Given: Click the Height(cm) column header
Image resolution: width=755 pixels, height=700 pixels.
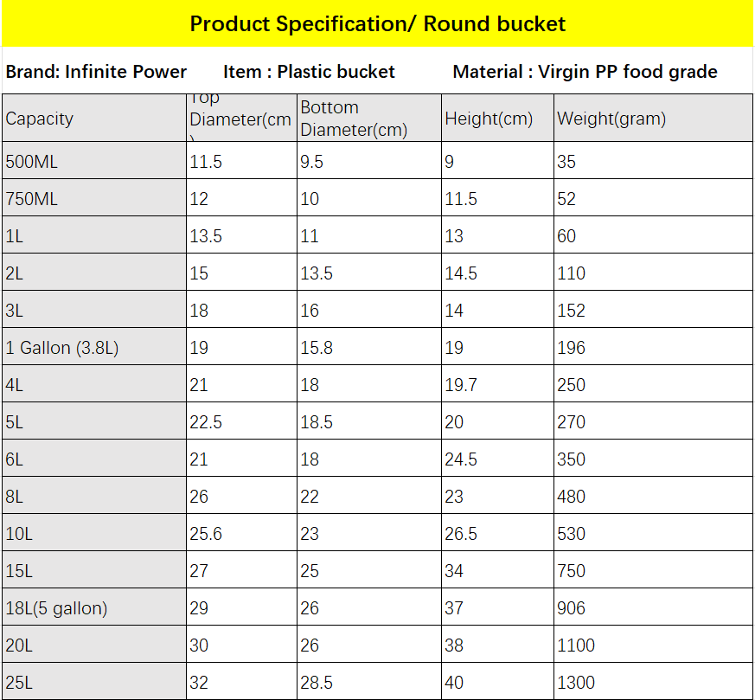Looking at the screenshot, I should (x=497, y=118).
